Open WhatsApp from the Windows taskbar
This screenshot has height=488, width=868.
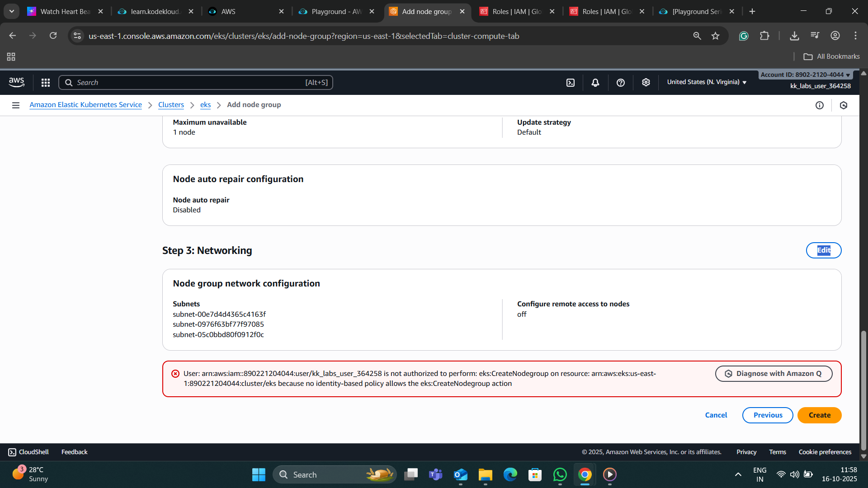click(560, 474)
